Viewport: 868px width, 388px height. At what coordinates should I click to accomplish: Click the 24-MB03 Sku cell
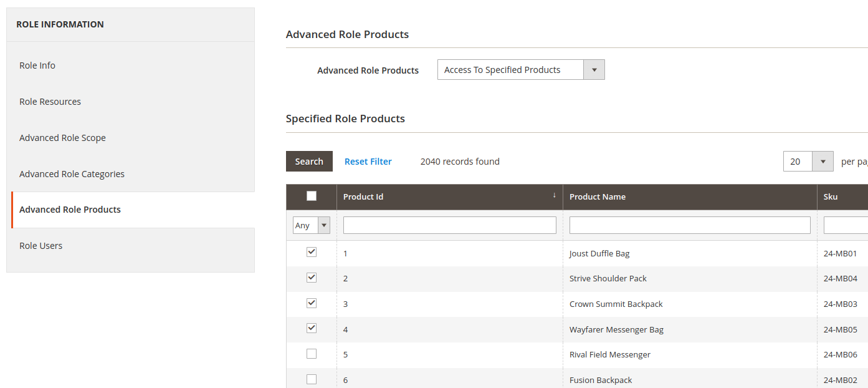tap(841, 304)
